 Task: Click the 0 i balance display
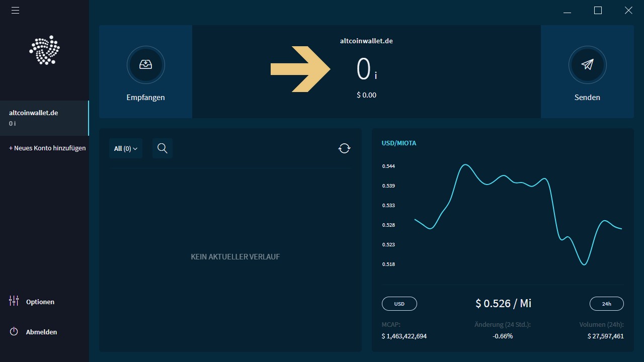click(x=366, y=69)
